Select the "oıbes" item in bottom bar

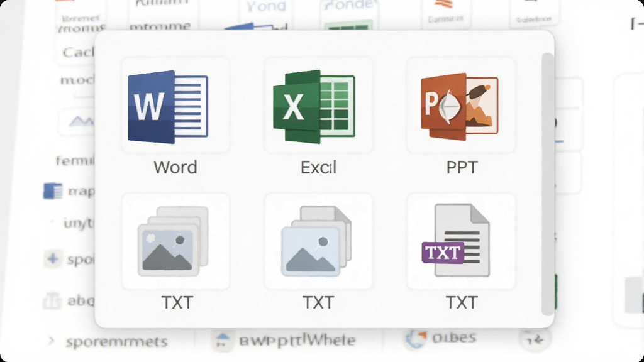click(x=454, y=337)
